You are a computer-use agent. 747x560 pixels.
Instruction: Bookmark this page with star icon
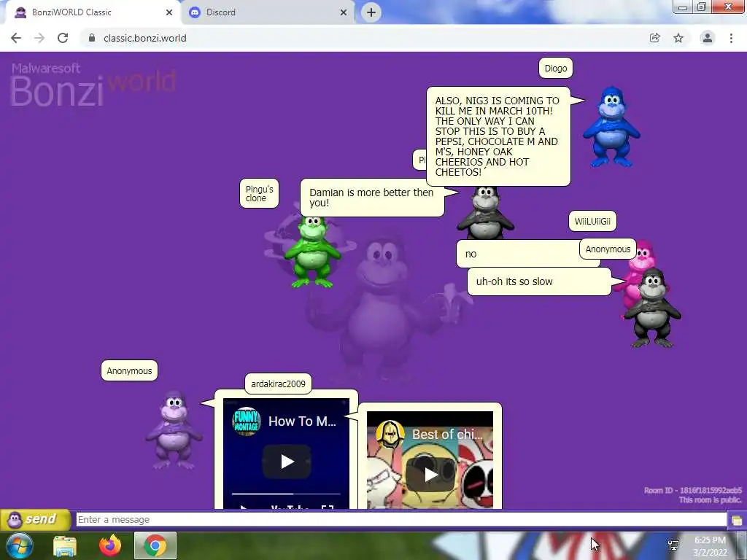[678, 38]
